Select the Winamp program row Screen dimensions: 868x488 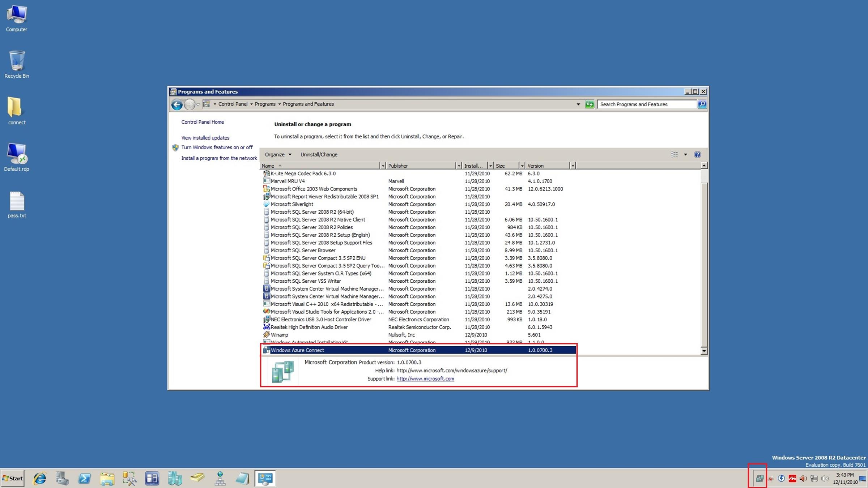(x=418, y=335)
